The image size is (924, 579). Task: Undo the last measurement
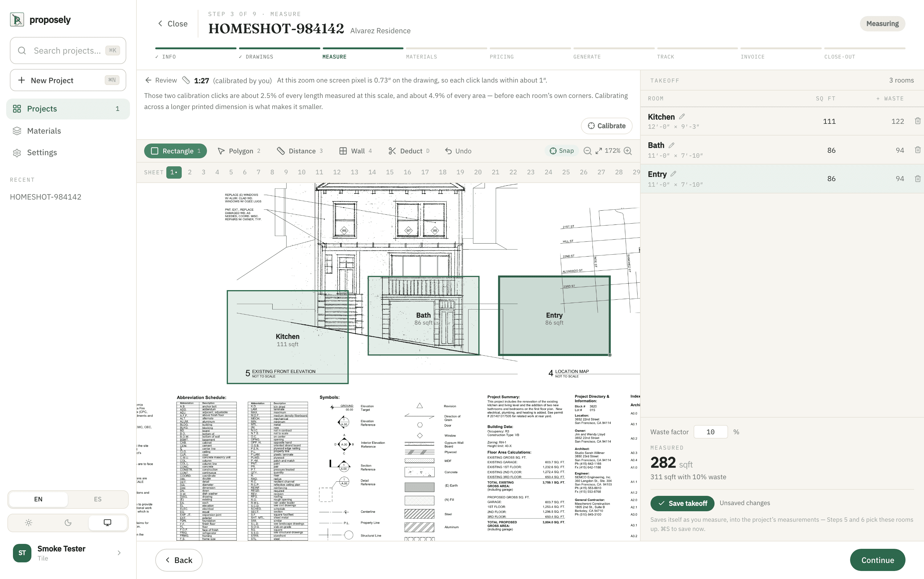458,151
